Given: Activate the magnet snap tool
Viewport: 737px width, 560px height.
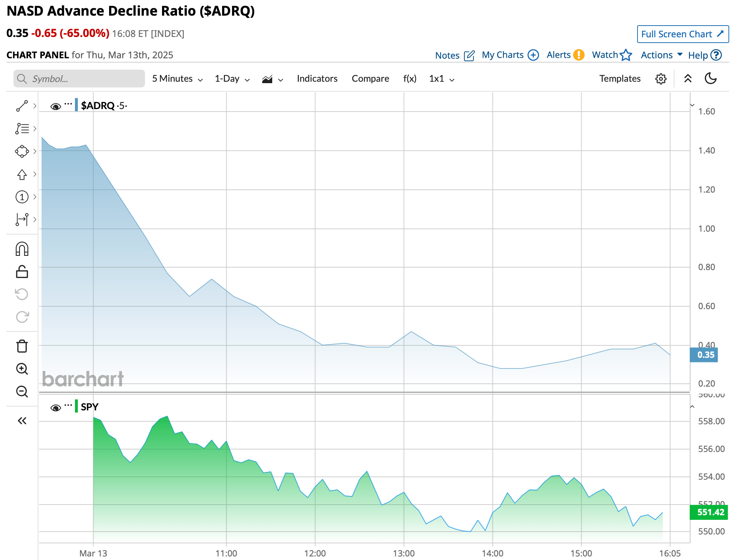Looking at the screenshot, I should tap(22, 249).
